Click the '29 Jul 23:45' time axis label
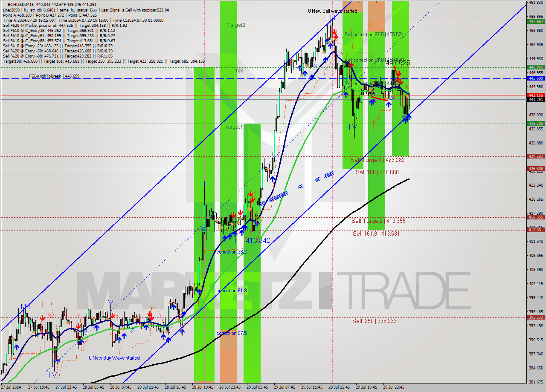 394,388
